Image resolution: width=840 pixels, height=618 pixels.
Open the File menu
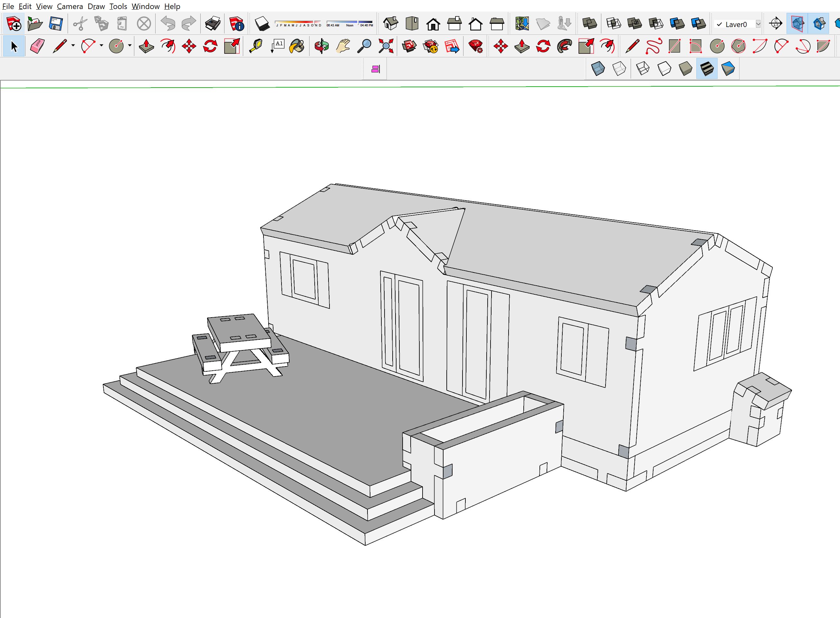8,6
